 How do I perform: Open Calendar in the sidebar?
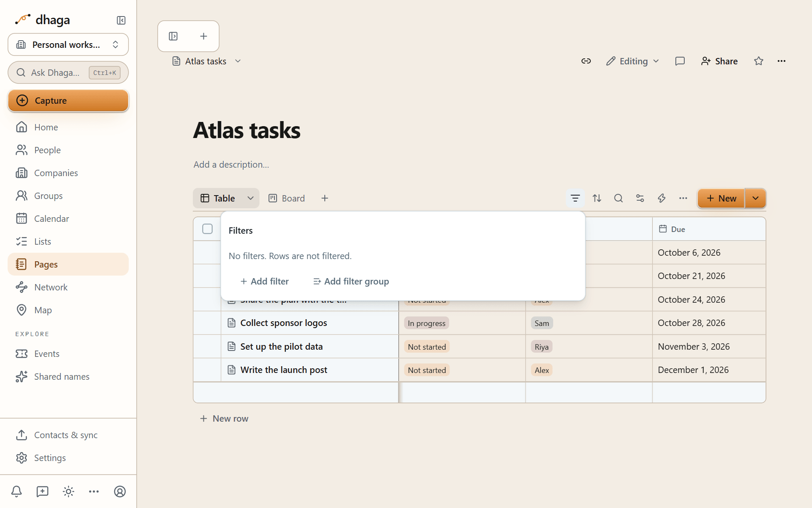[x=68, y=218]
